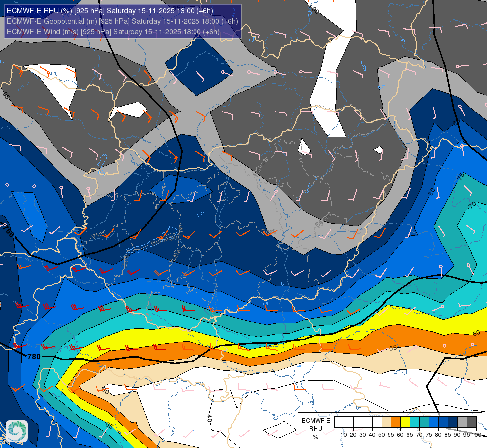Click the 75 humidity contour label on map

coord(461,176)
